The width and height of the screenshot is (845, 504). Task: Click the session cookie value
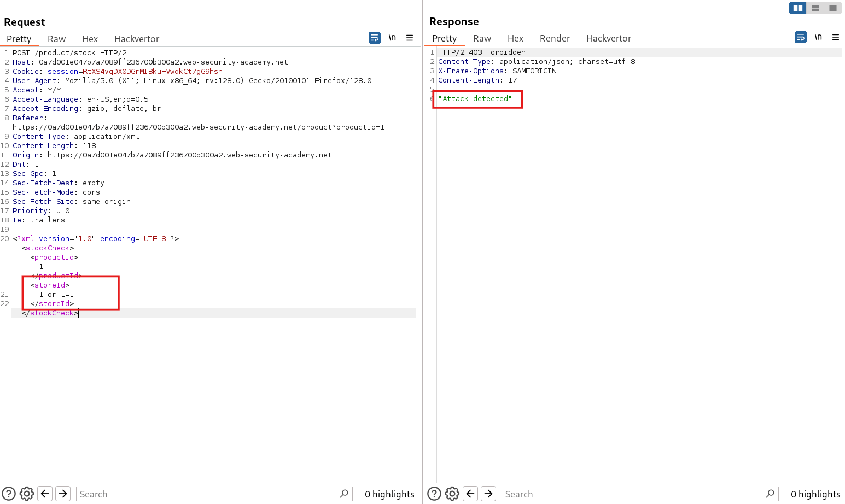point(153,71)
